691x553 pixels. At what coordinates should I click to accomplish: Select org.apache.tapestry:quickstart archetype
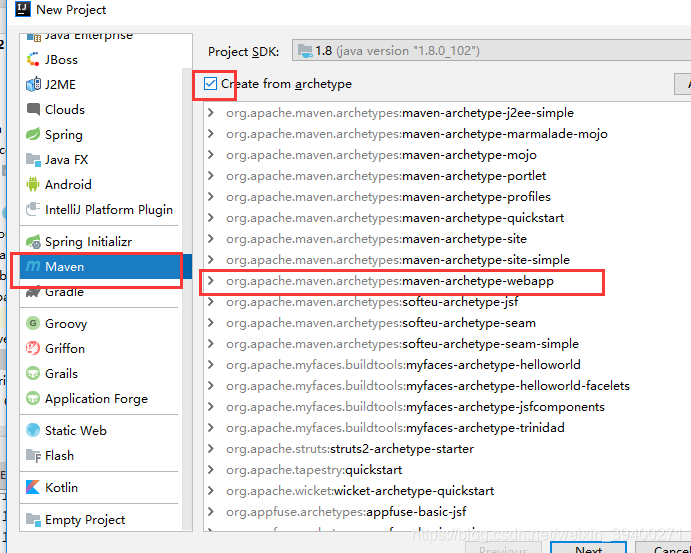click(x=314, y=470)
